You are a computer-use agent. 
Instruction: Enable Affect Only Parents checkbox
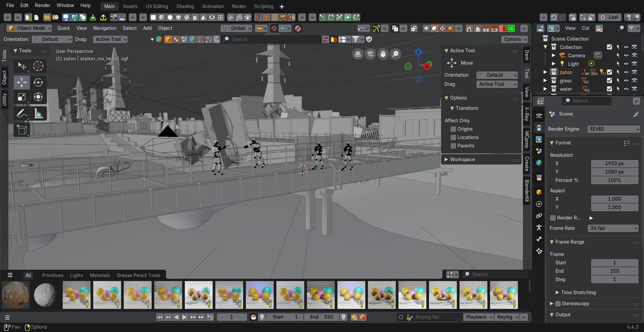pyautogui.click(x=453, y=146)
